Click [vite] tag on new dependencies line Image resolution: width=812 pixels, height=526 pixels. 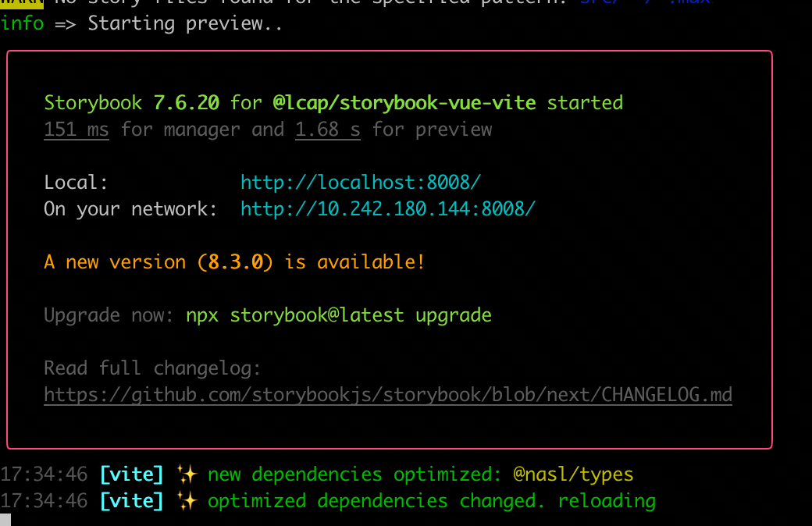[x=131, y=474]
